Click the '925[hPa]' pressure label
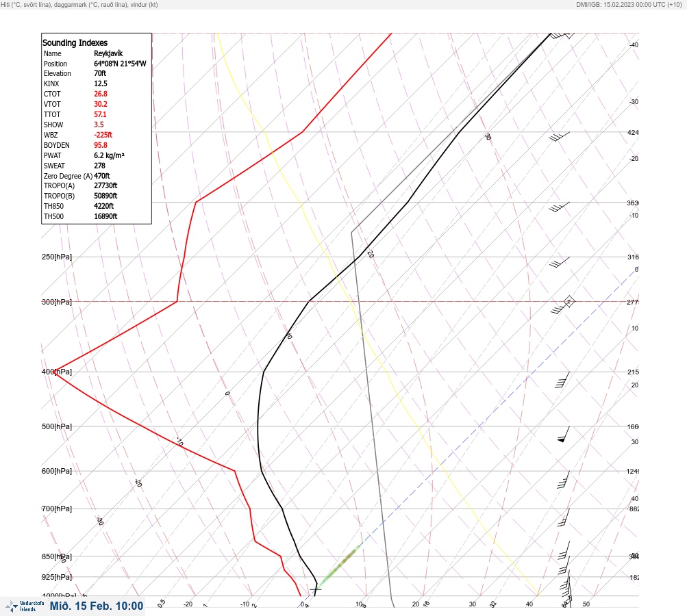The image size is (687, 616). click(x=57, y=577)
